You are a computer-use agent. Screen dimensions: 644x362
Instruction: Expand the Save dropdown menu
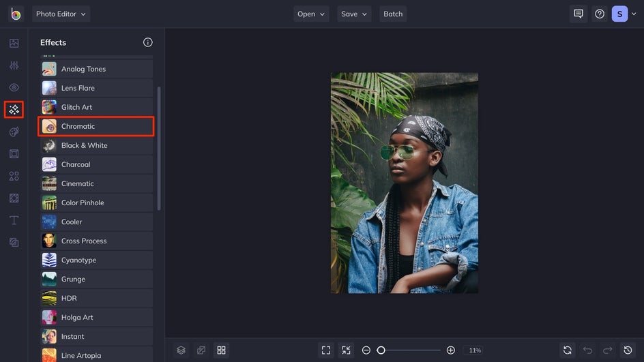[354, 14]
